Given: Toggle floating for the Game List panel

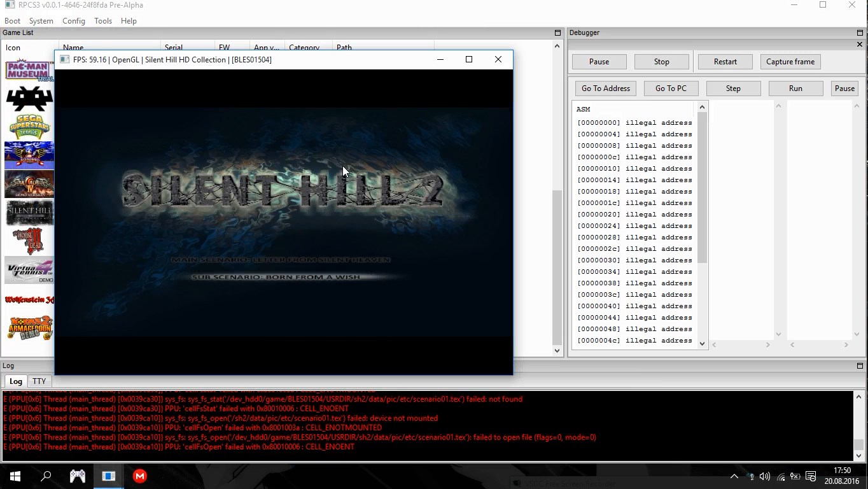Looking at the screenshot, I should [x=557, y=32].
